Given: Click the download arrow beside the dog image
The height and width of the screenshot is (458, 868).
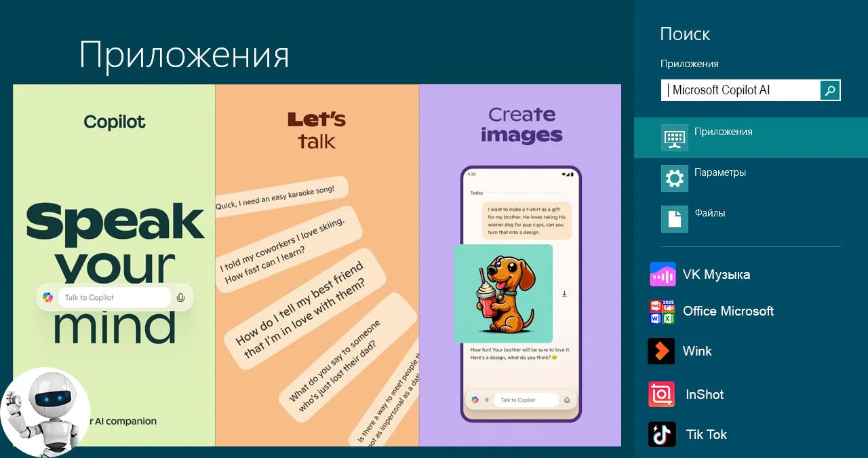Looking at the screenshot, I should [564, 294].
